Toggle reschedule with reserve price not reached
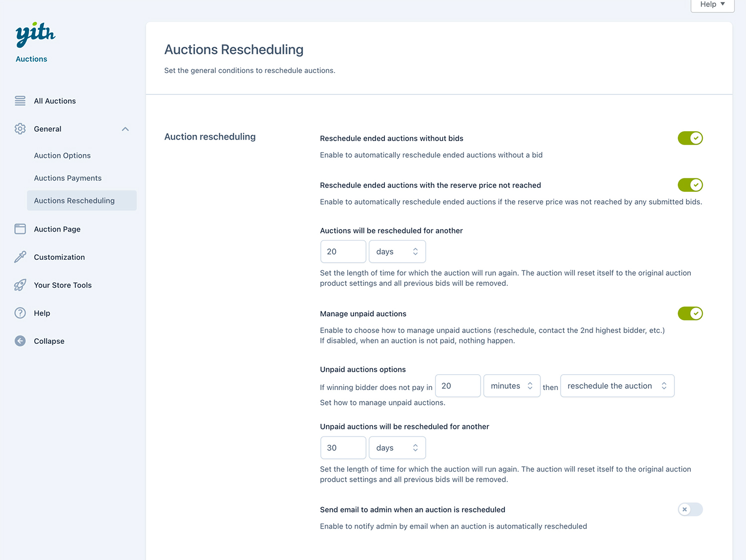 point(690,185)
